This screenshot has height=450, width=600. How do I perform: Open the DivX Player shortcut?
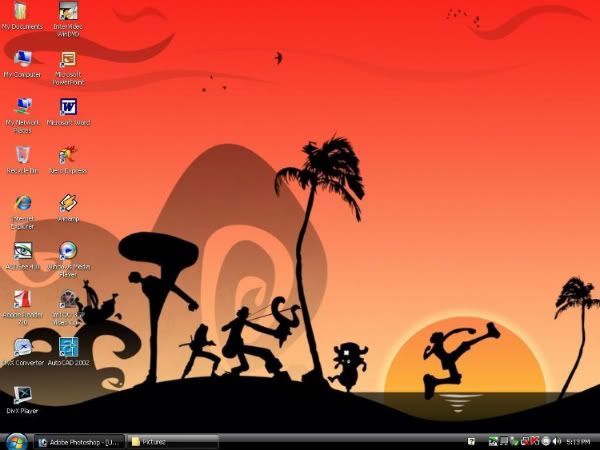coord(23,401)
